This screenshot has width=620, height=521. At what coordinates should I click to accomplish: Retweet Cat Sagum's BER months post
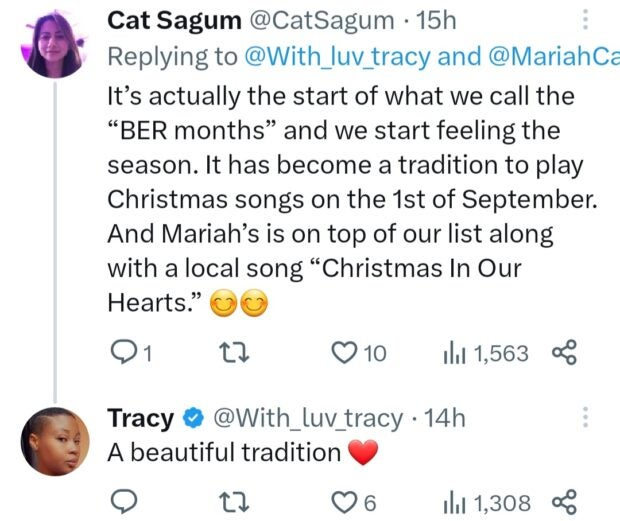tap(234, 353)
